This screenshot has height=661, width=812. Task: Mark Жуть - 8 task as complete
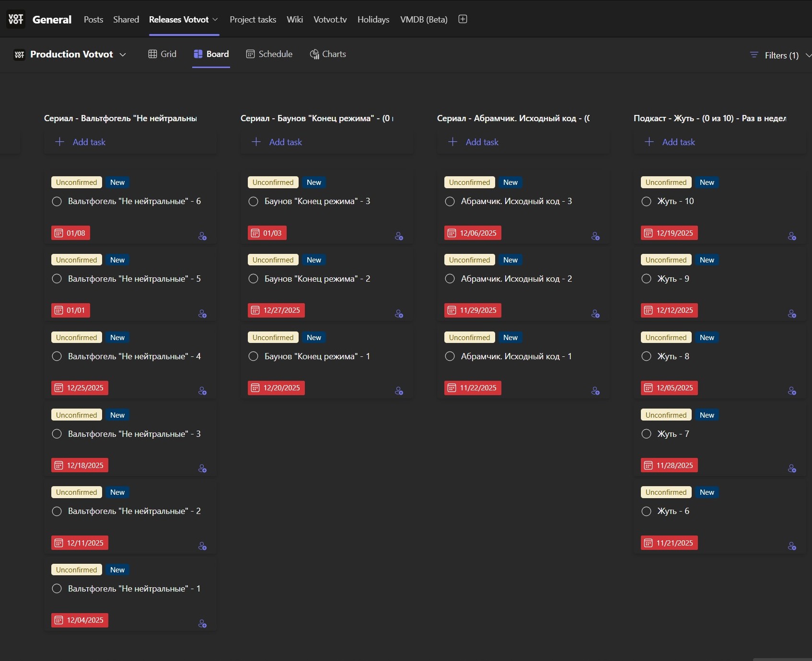point(646,356)
